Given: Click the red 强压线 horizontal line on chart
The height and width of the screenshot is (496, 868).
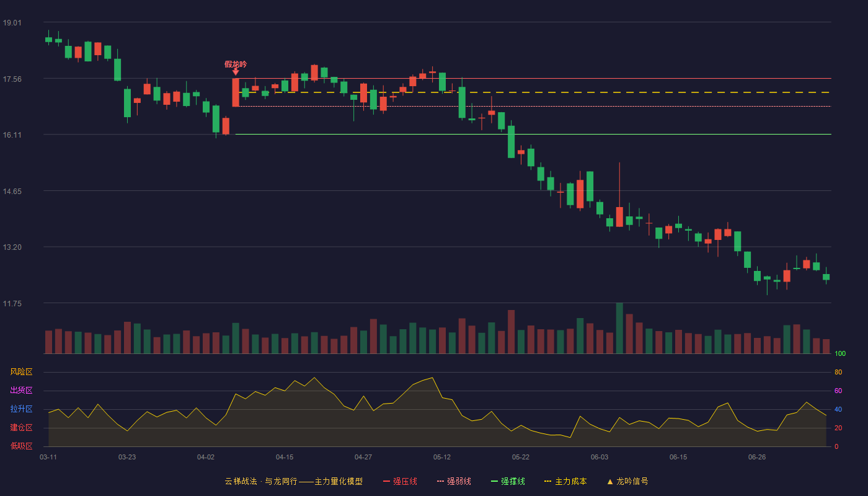Looking at the screenshot, I should point(533,79).
